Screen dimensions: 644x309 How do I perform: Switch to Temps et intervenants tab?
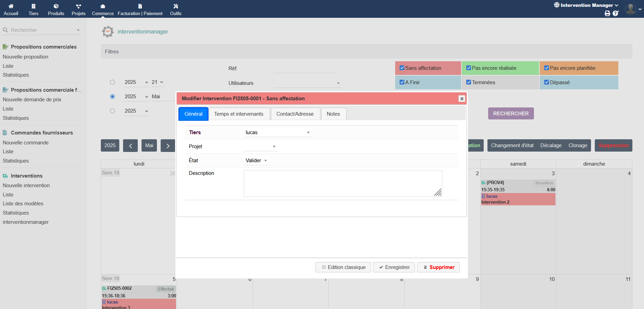[x=239, y=114]
